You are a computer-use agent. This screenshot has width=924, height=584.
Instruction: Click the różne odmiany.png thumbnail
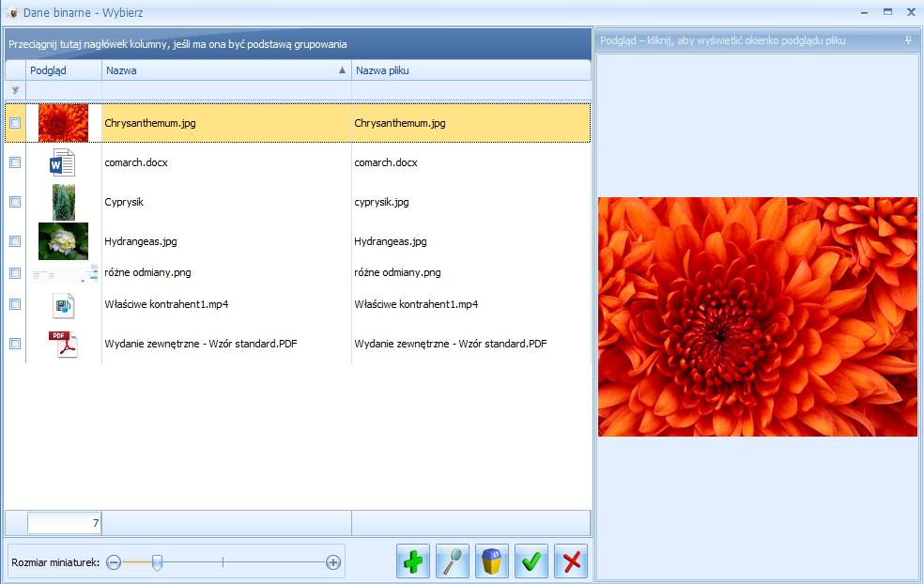click(64, 273)
